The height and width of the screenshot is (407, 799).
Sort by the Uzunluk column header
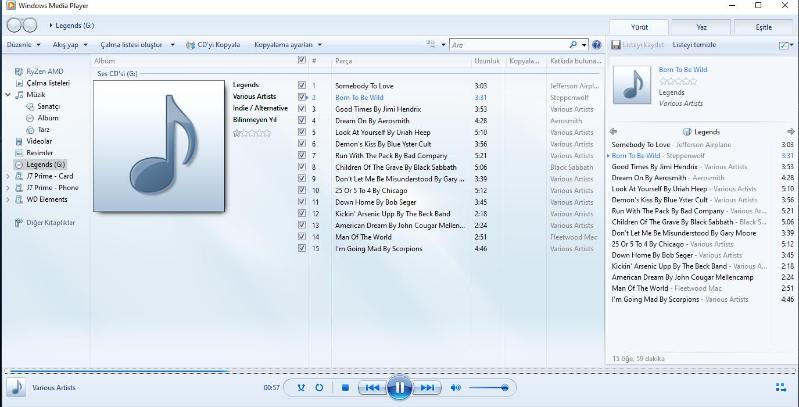pyautogui.click(x=489, y=61)
